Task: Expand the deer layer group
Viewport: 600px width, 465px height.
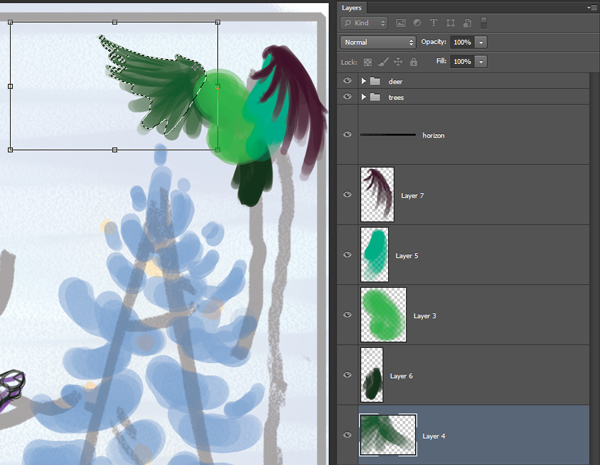Action: coord(364,81)
